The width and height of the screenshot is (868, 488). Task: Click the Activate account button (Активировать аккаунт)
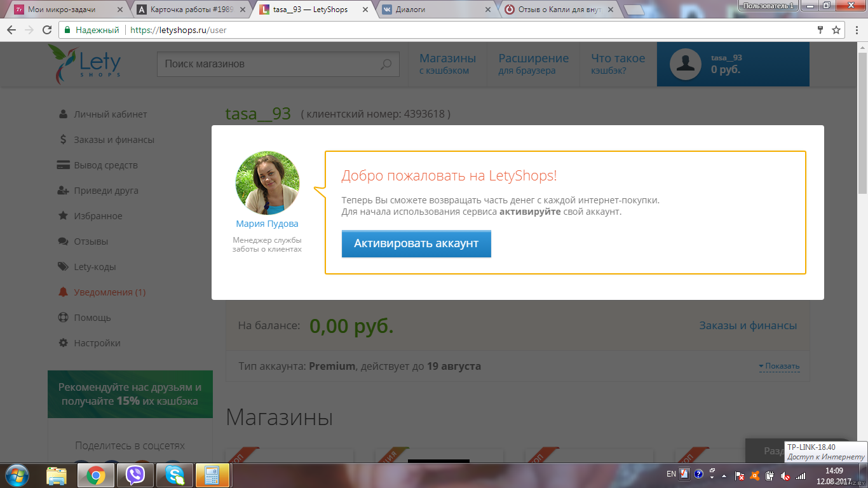(x=416, y=244)
